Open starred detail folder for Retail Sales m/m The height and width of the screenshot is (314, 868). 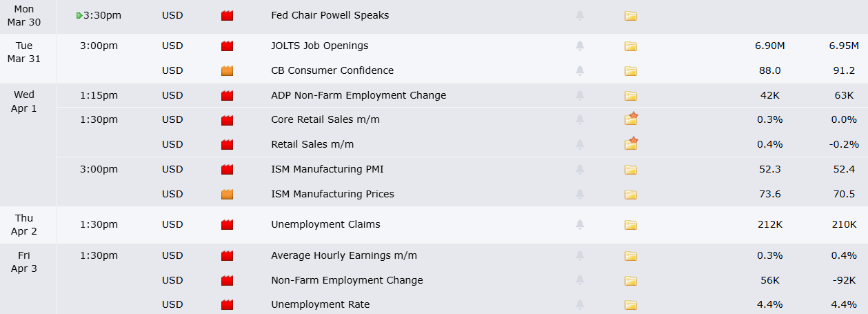click(631, 144)
